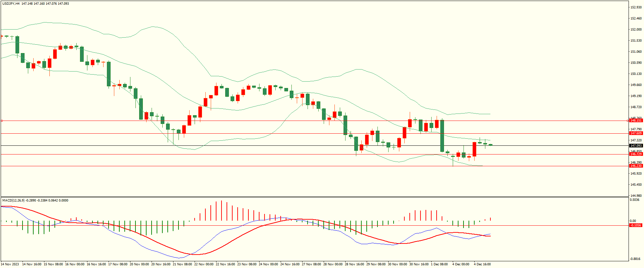Viewport: 644px width, 268px height.
Task: Click the 145.920 price axis label
Action: tap(636, 174)
